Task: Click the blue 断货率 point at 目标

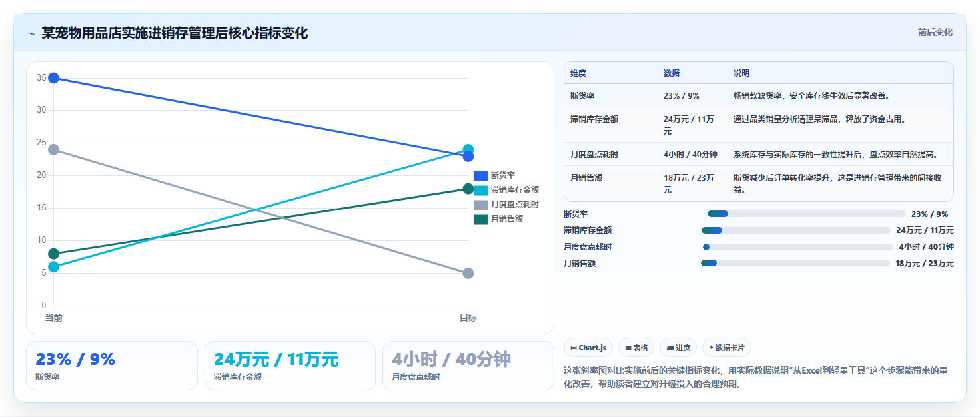Action: pos(468,156)
